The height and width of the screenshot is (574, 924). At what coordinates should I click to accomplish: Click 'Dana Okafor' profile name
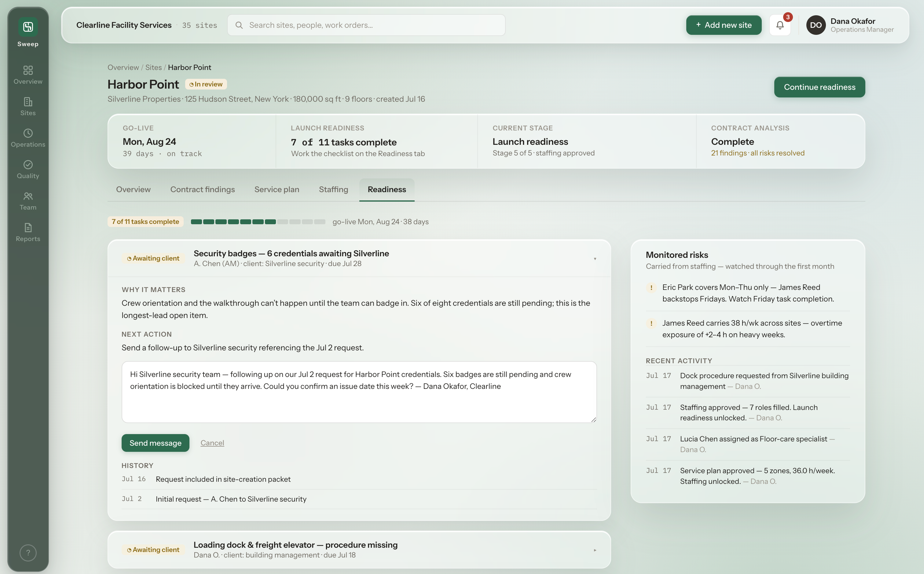point(853,21)
